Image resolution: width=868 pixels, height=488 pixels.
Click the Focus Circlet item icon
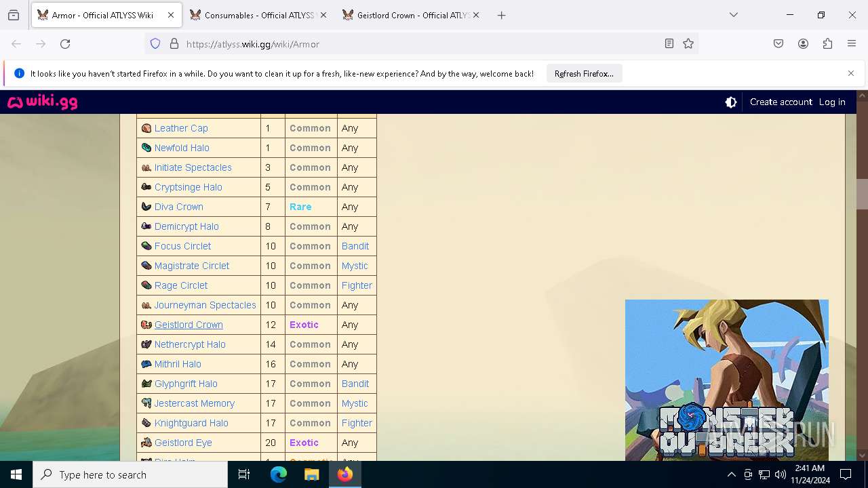click(146, 246)
